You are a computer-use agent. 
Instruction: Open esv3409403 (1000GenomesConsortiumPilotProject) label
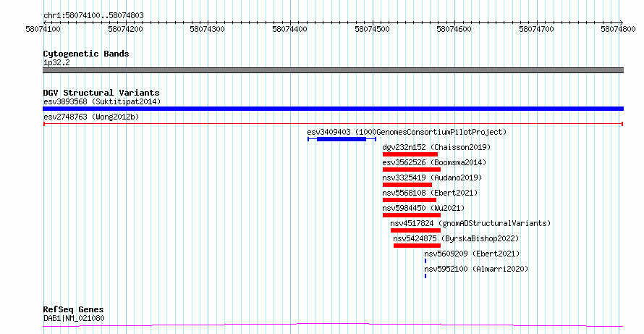pos(407,132)
